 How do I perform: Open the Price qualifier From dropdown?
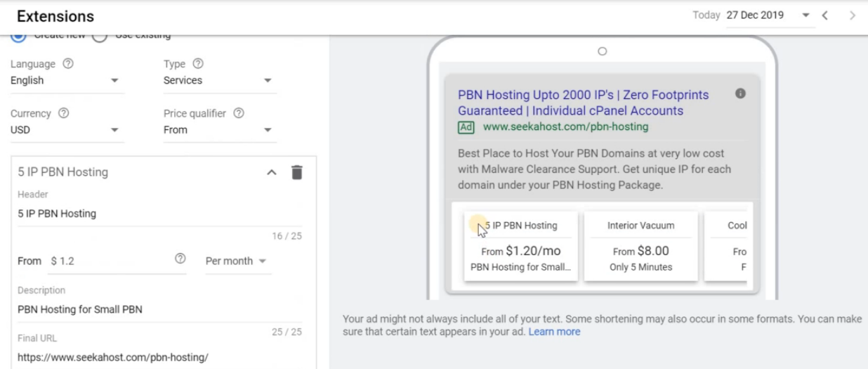click(219, 130)
